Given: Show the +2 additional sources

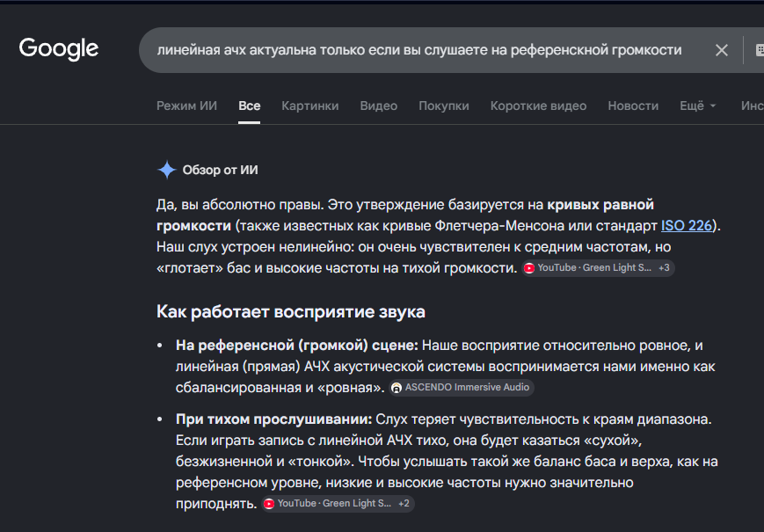Looking at the screenshot, I should pos(404,504).
